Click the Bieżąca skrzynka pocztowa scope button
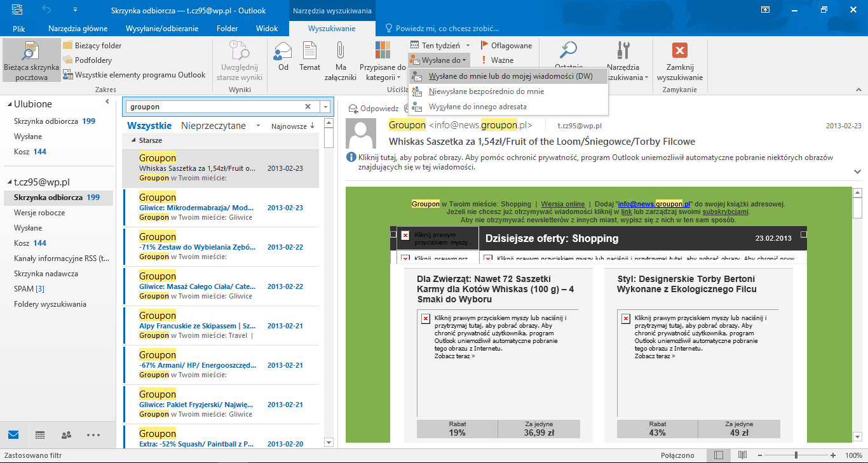The image size is (868, 463). [31, 61]
